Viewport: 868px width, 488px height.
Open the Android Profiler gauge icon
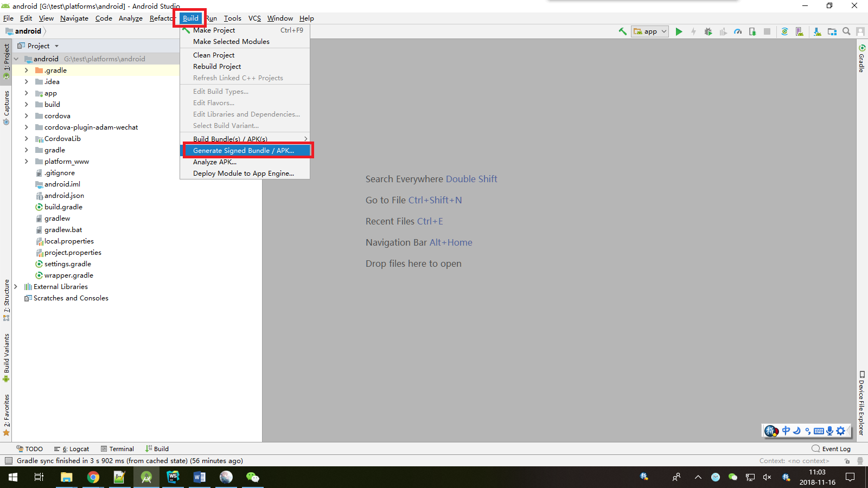[738, 31]
